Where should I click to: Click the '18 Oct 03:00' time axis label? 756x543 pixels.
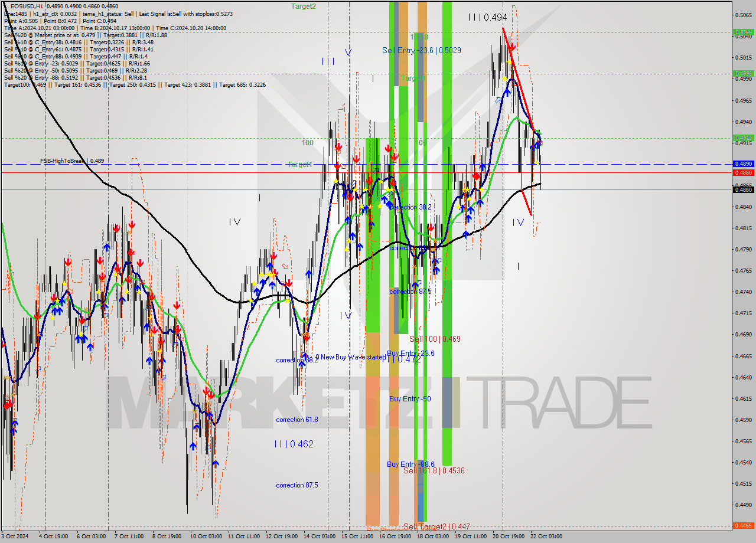coord(432,537)
